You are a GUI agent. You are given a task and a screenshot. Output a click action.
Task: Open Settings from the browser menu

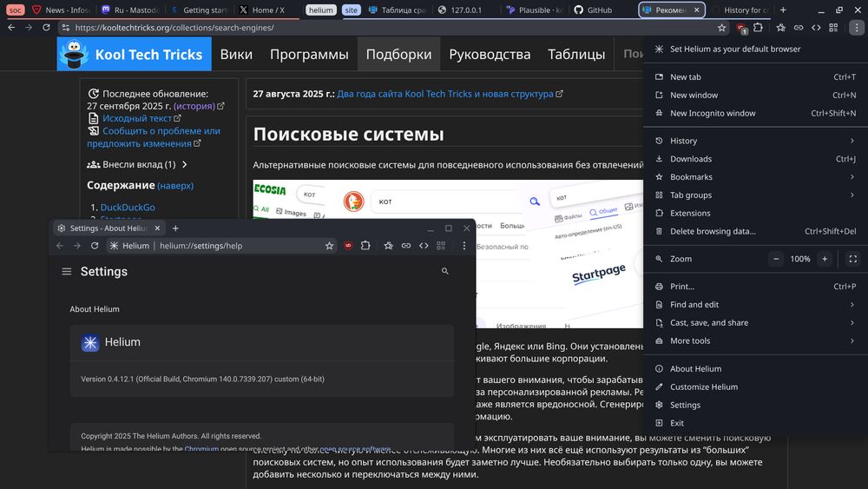click(x=756, y=405)
